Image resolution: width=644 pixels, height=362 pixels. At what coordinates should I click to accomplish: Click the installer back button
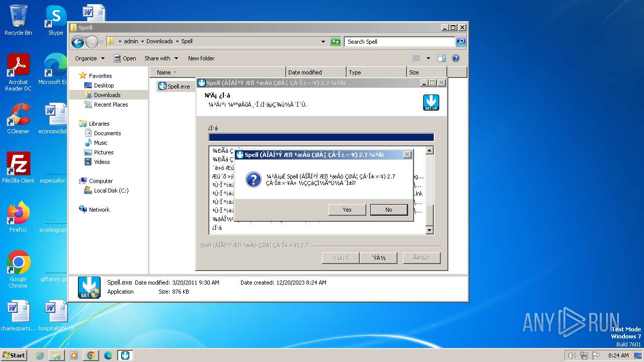340,258
